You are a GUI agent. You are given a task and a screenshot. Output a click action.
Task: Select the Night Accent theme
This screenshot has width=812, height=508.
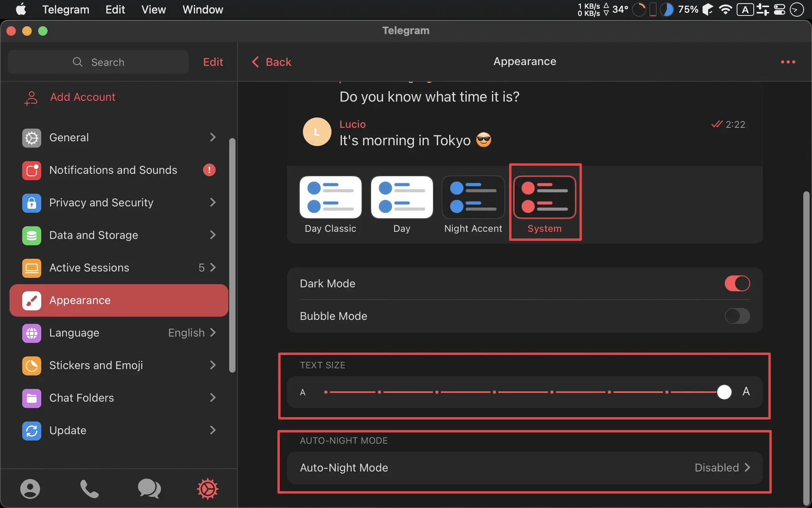coord(473,205)
